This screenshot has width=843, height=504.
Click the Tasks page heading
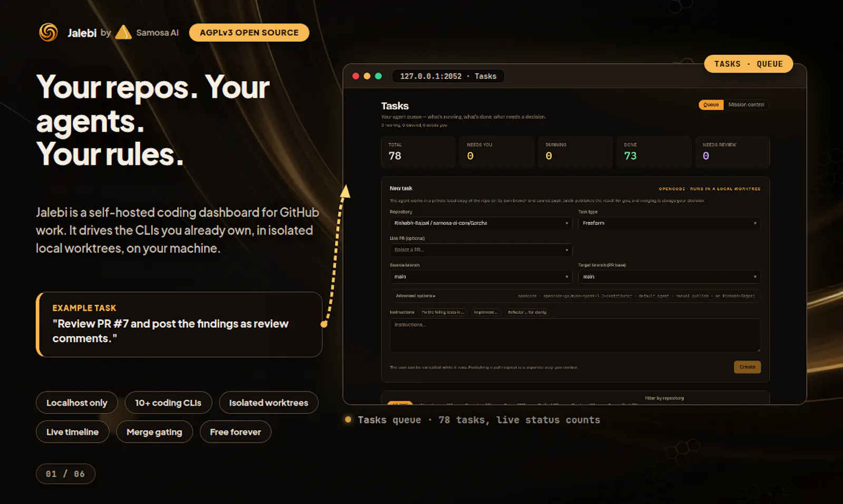(x=395, y=106)
